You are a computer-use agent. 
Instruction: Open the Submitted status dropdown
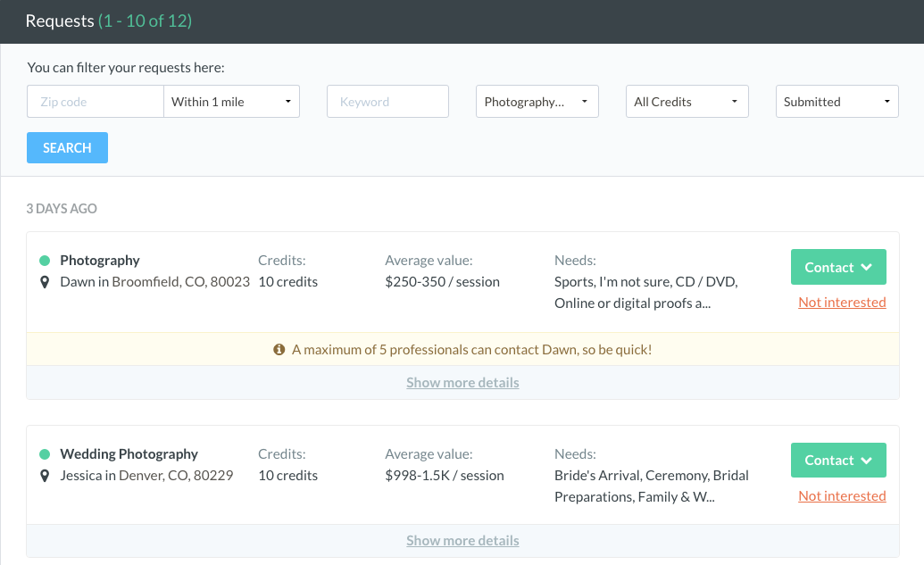click(837, 102)
